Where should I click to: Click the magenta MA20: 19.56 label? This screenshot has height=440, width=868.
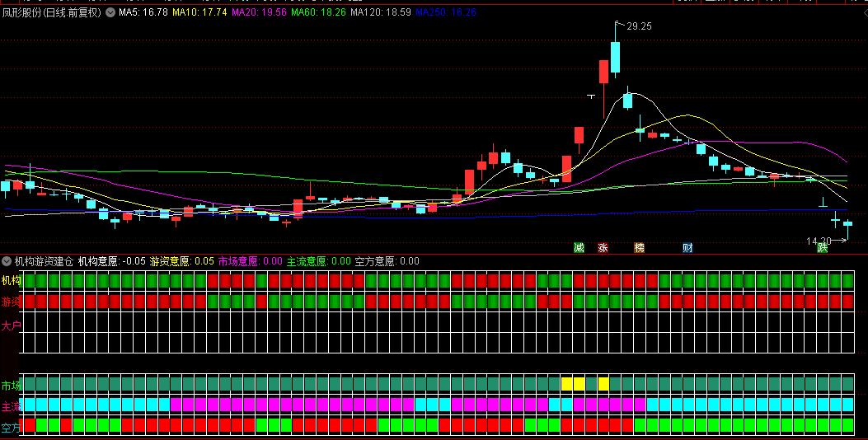point(259,12)
